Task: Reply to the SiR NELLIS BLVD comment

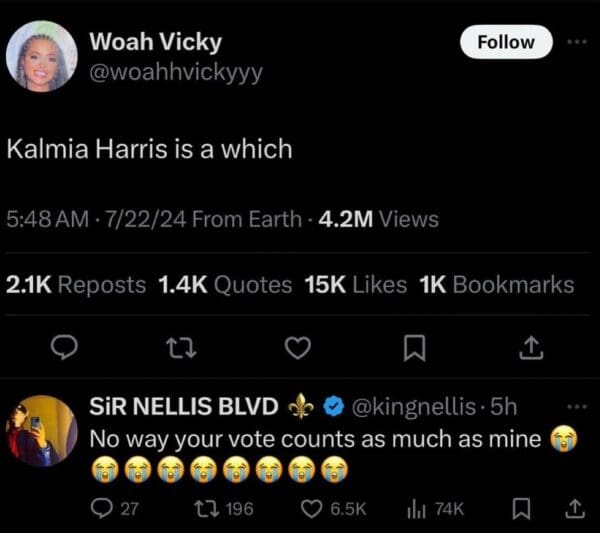Action: (114, 508)
